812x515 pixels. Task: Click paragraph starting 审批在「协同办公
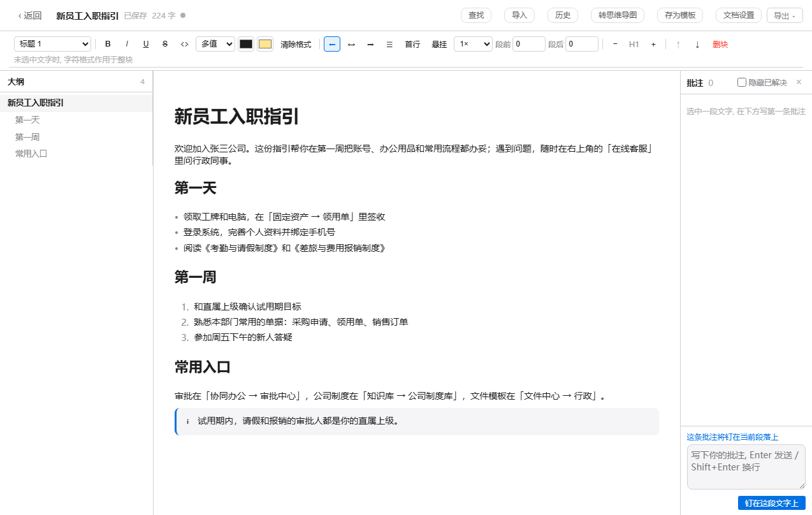[x=390, y=396]
